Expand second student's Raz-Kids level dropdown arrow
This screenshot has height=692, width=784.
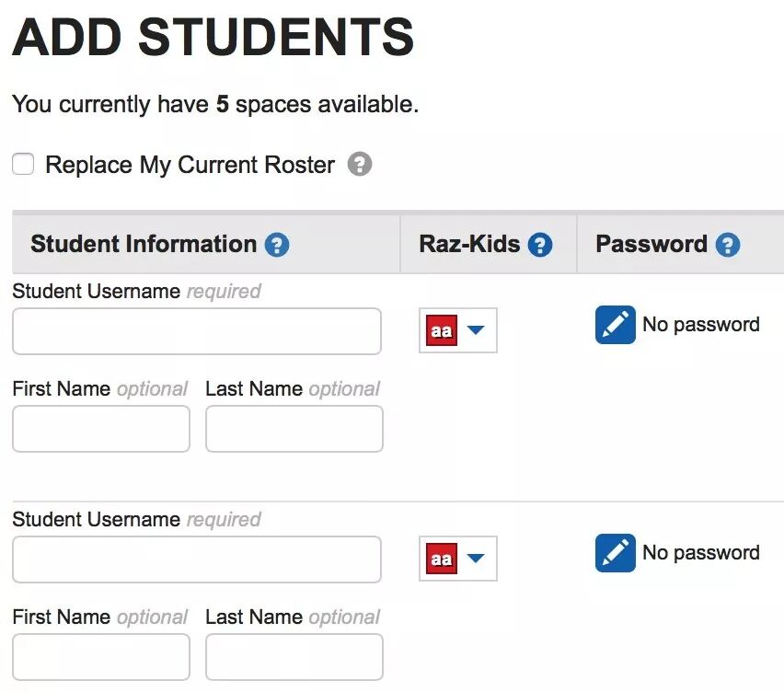pos(476,558)
